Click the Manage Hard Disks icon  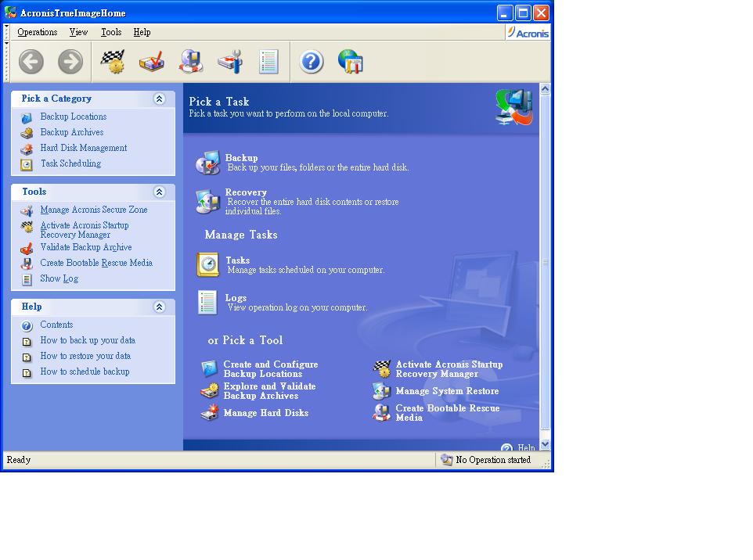pyautogui.click(x=209, y=413)
